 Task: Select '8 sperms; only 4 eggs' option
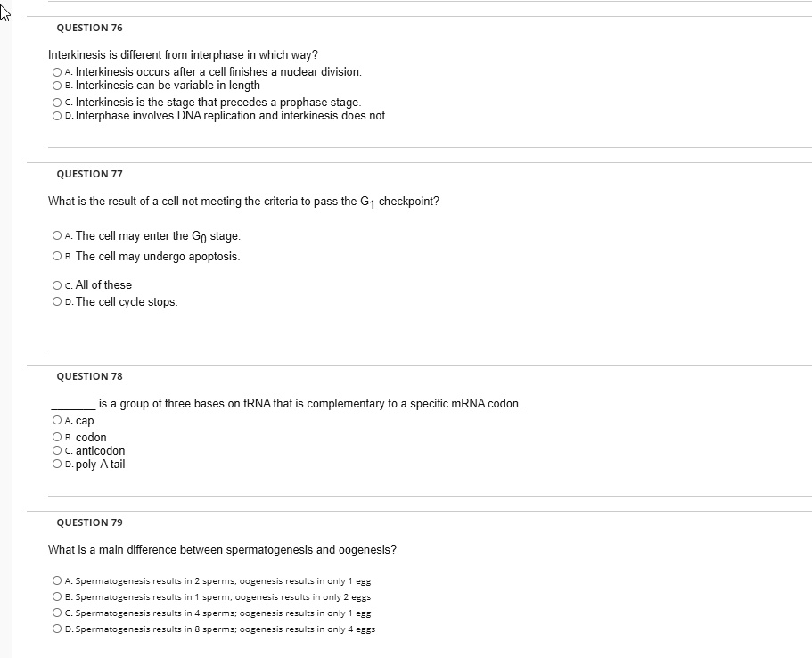click(x=57, y=629)
